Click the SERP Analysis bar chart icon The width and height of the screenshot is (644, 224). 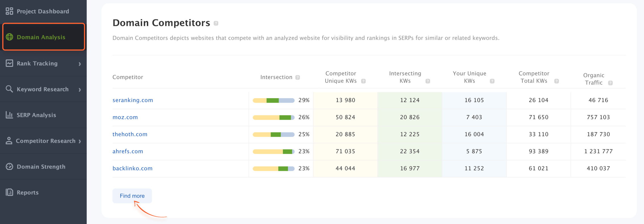(x=9, y=115)
